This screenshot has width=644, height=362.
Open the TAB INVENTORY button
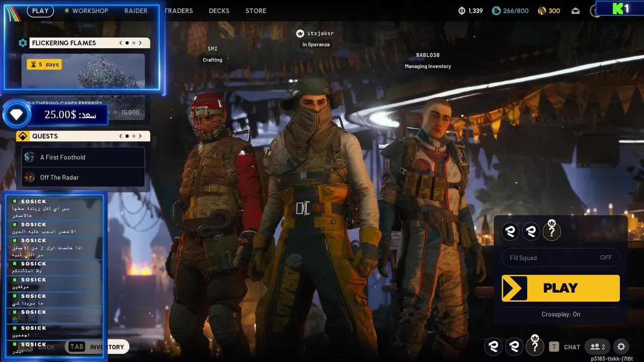(x=98, y=347)
